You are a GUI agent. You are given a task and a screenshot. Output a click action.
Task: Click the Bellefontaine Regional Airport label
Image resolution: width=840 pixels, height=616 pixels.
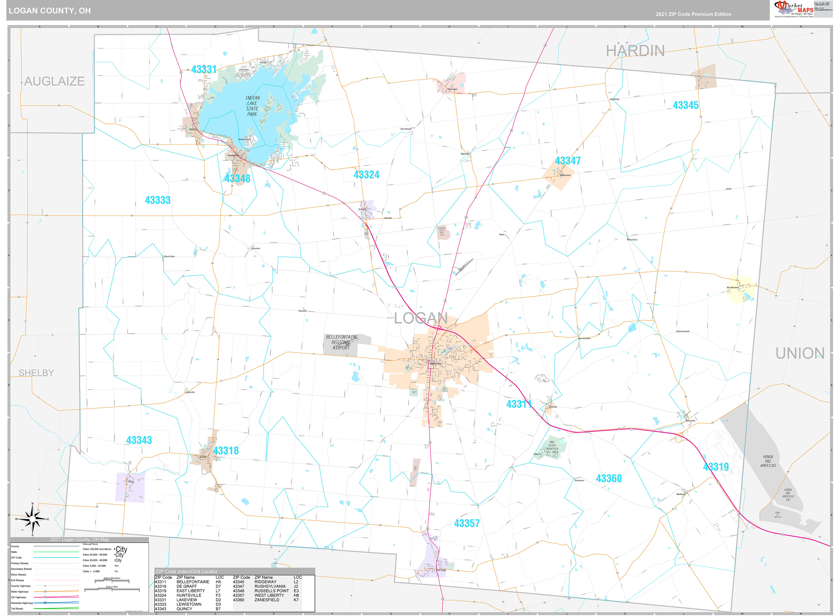pos(341,342)
